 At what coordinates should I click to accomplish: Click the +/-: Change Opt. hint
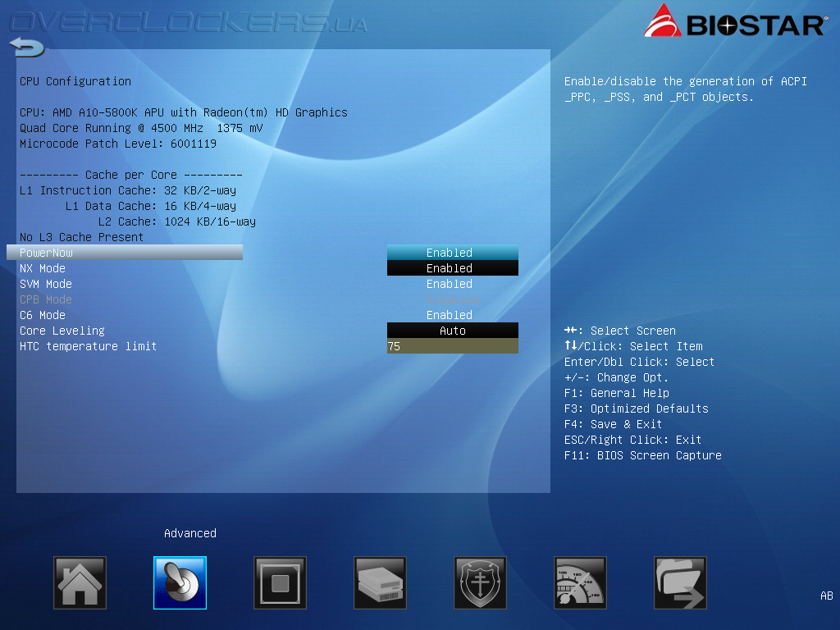pyautogui.click(x=617, y=377)
